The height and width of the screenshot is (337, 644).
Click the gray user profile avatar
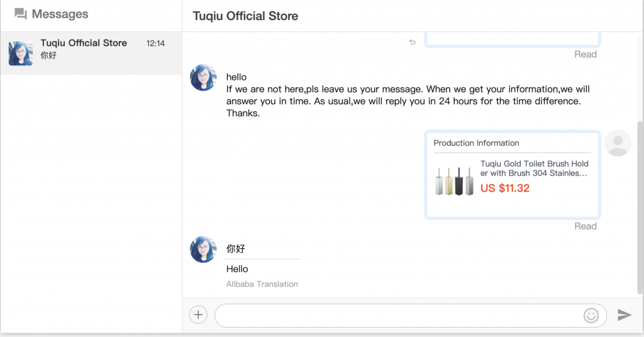pyautogui.click(x=618, y=143)
